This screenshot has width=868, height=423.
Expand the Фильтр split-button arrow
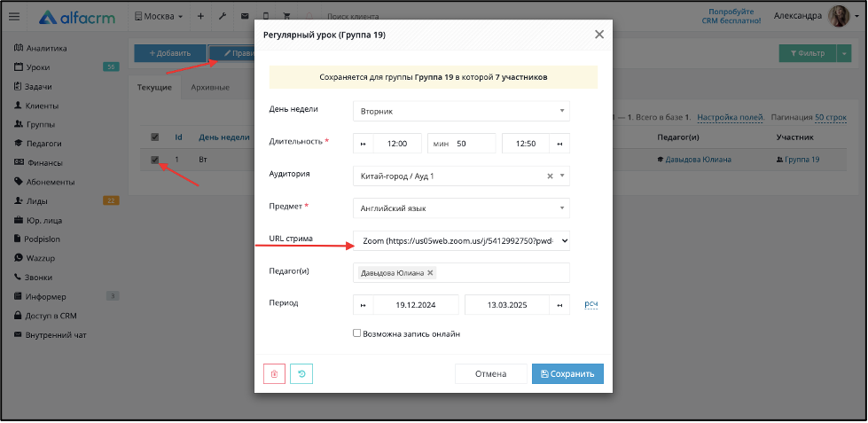click(844, 54)
